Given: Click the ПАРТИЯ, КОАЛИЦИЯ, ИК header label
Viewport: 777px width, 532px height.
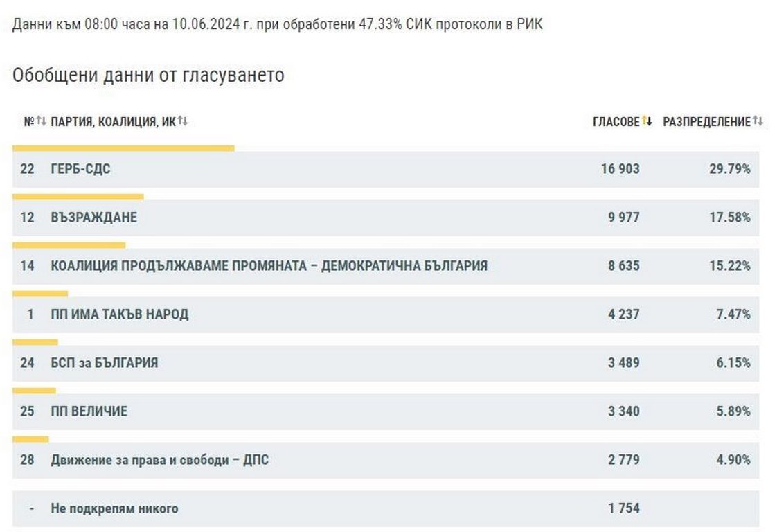Looking at the screenshot, I should (113, 122).
